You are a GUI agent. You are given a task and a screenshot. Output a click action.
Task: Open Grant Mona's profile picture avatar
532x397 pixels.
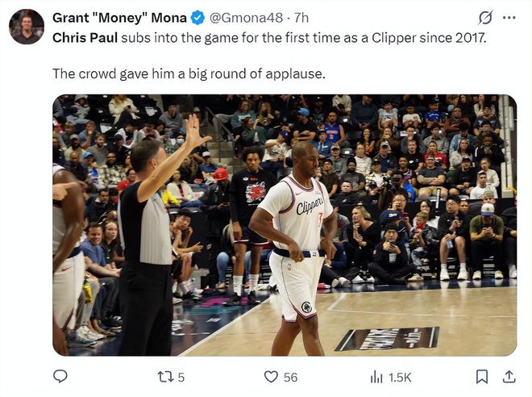[x=27, y=27]
